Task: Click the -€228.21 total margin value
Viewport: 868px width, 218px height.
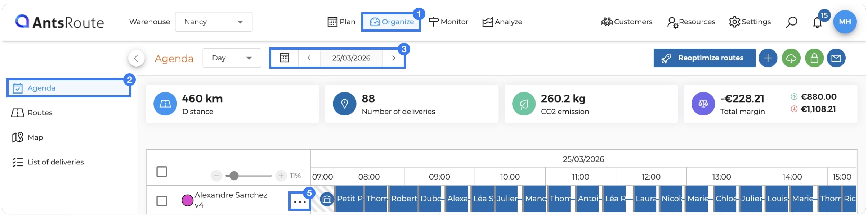Action: click(742, 99)
